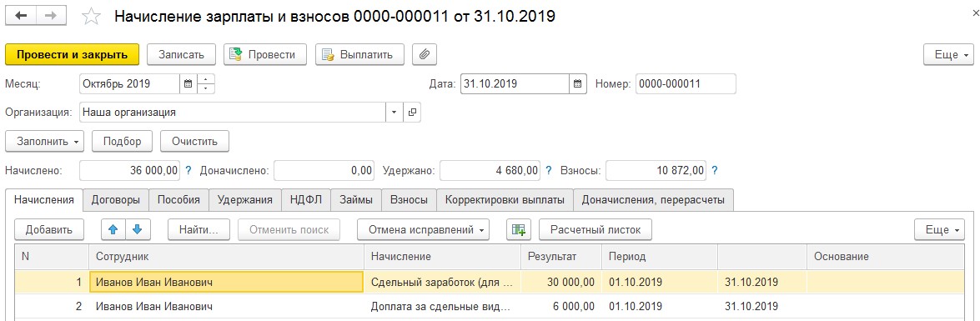
Task: Click the Провести и закрыть button
Action: (72, 54)
